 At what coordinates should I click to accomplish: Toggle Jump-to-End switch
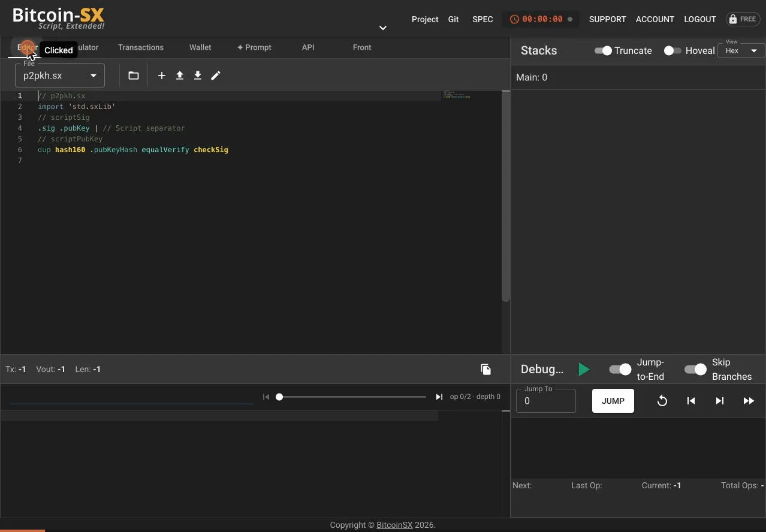(x=620, y=370)
